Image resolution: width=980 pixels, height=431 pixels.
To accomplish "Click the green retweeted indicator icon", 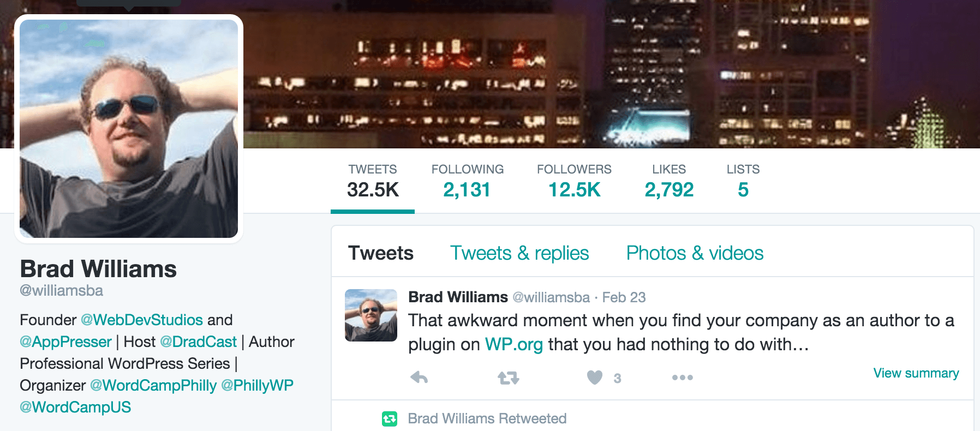I will [390, 418].
